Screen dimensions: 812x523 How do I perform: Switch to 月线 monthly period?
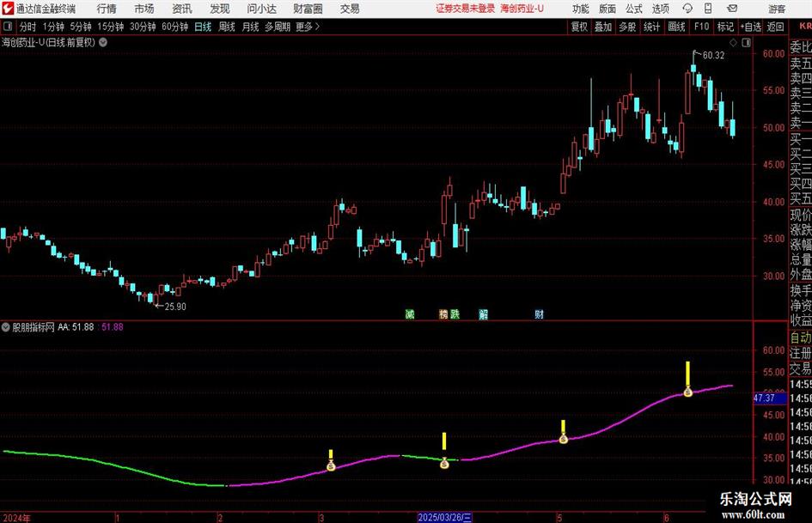point(250,27)
